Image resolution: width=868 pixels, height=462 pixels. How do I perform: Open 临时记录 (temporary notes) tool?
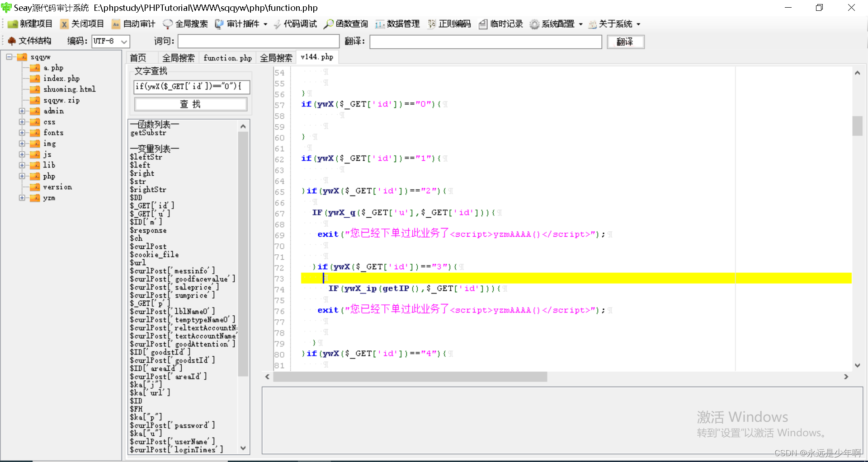pos(501,24)
